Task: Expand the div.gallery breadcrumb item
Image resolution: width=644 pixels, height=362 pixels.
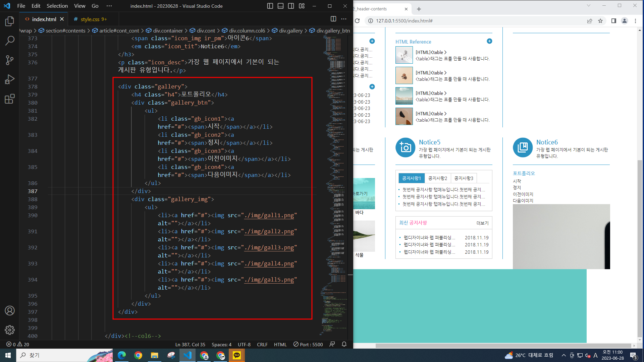Action: (x=290, y=31)
